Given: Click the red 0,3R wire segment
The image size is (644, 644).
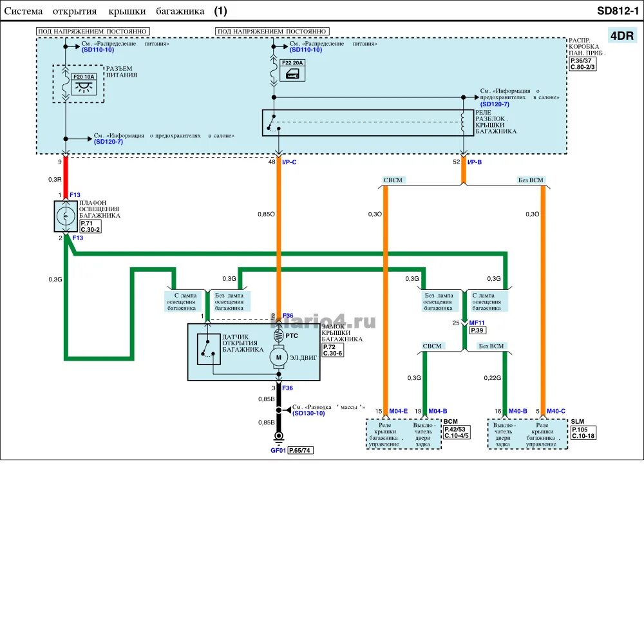Looking at the screenshot, I should pyautogui.click(x=66, y=178).
